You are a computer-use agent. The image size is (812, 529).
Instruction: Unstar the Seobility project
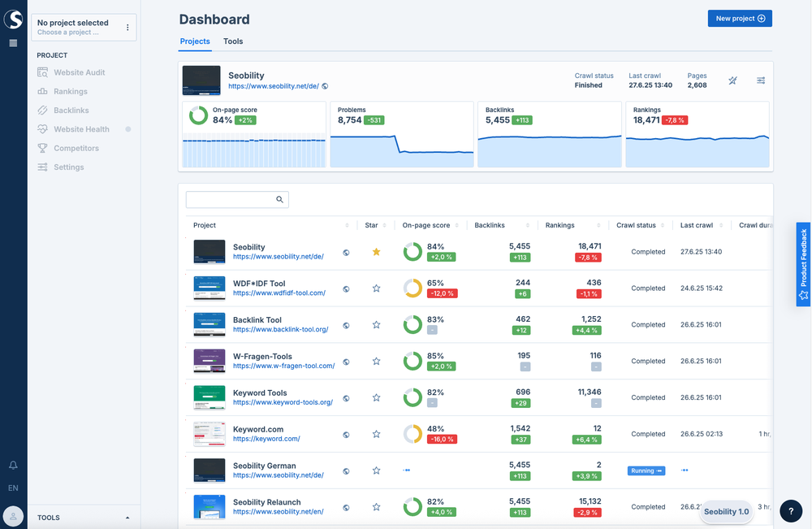[376, 252]
